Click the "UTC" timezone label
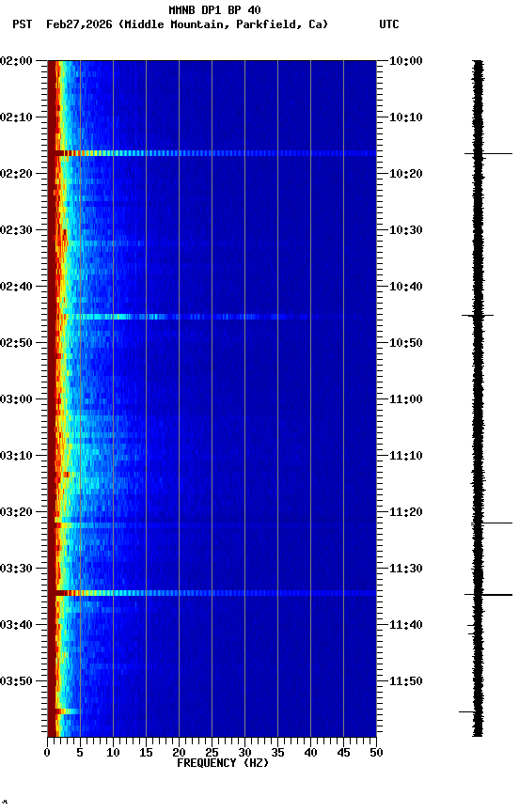Image resolution: width=519 pixels, height=812 pixels. click(389, 24)
